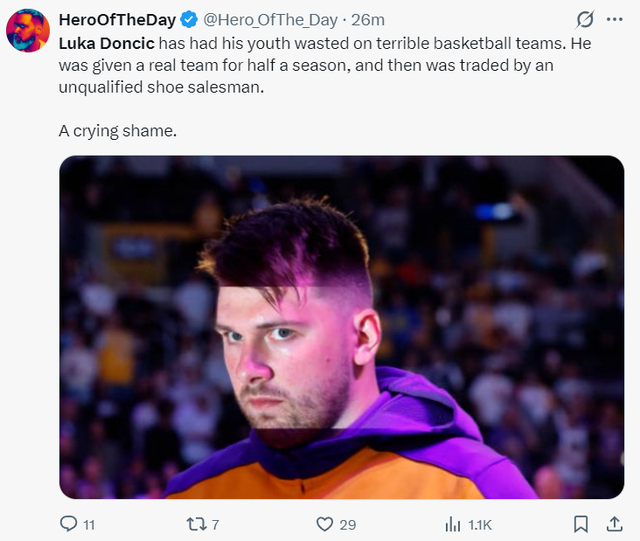This screenshot has width=640, height=541.
Task: Click the "A crying shame." text line
Action: click(x=118, y=131)
